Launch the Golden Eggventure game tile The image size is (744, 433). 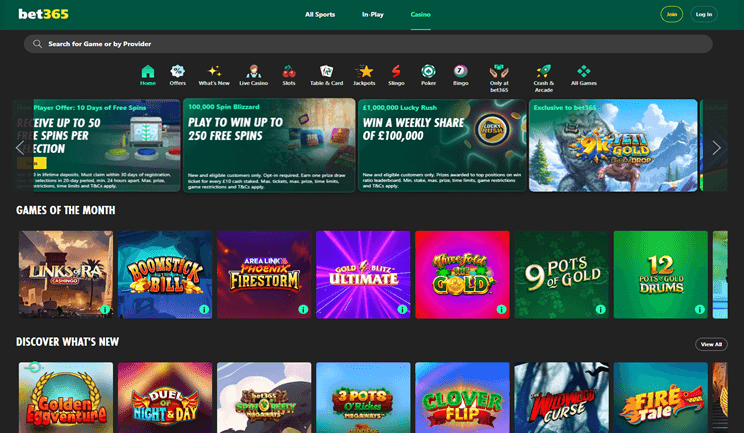[66, 398]
